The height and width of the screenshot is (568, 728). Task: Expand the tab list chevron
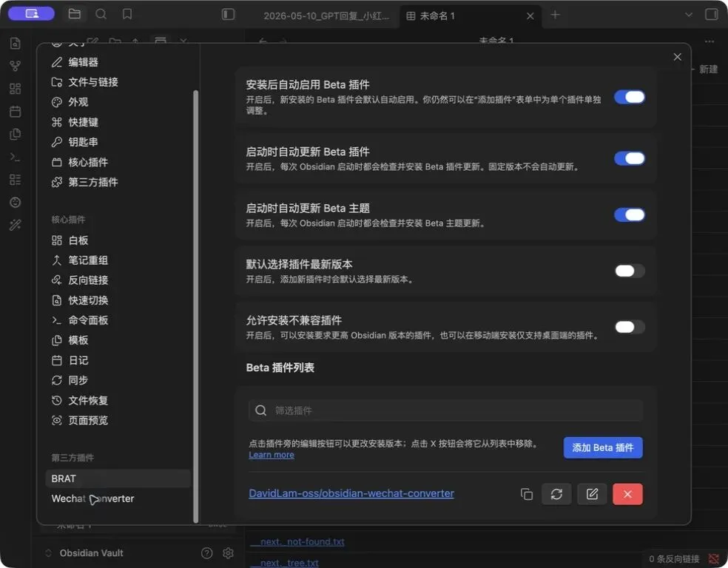pyautogui.click(x=689, y=15)
